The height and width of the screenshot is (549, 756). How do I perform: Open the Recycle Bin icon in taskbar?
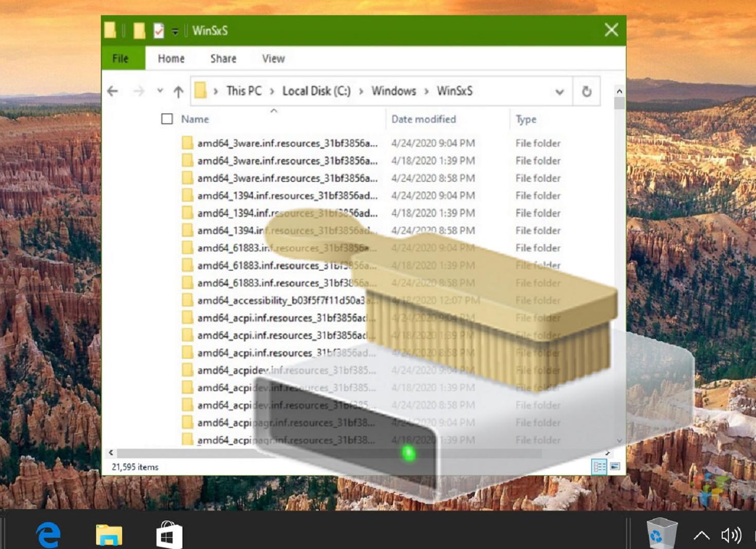coord(662,534)
